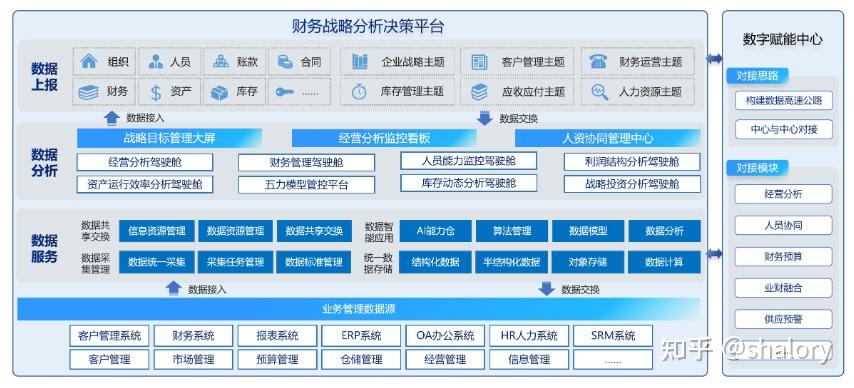Select 数据统一采集 button
Screen dimensions: 854x388
click(x=157, y=262)
